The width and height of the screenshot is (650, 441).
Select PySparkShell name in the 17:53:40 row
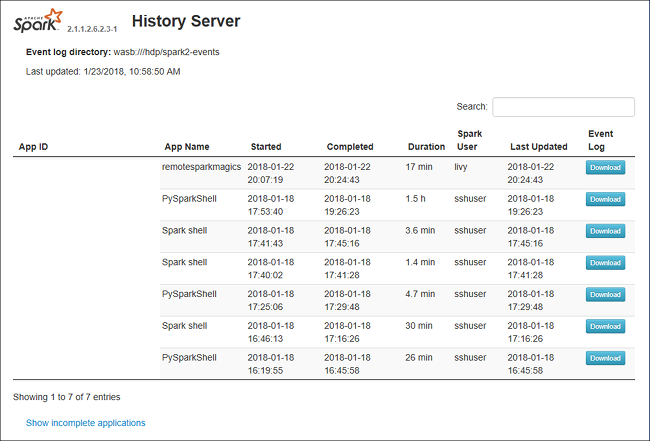[x=189, y=199]
